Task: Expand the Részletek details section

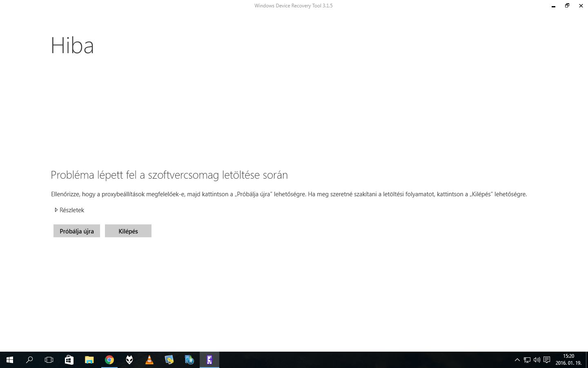Action: (69, 210)
